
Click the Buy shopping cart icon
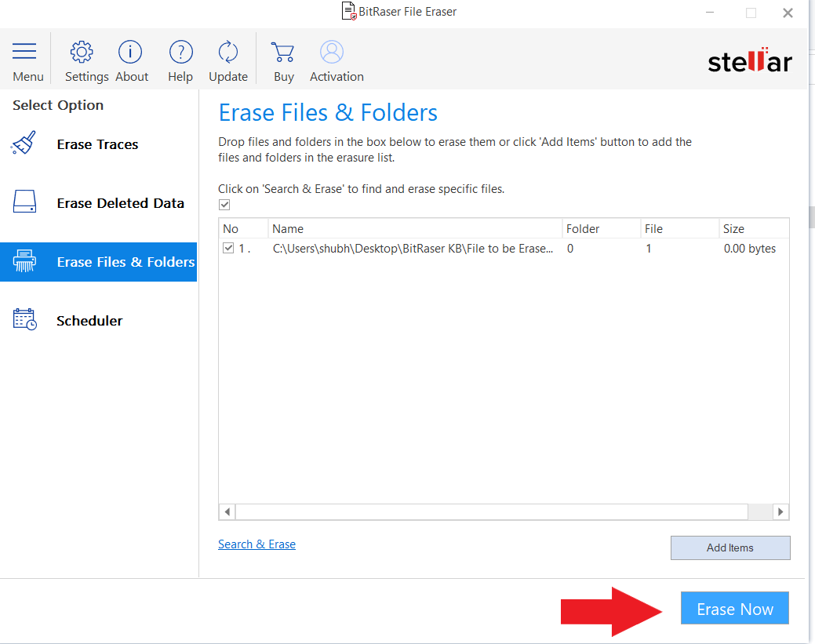point(282,52)
